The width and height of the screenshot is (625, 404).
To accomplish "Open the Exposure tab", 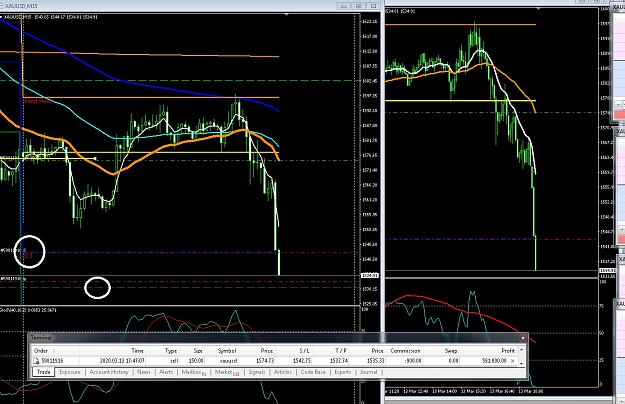I will click(x=70, y=372).
